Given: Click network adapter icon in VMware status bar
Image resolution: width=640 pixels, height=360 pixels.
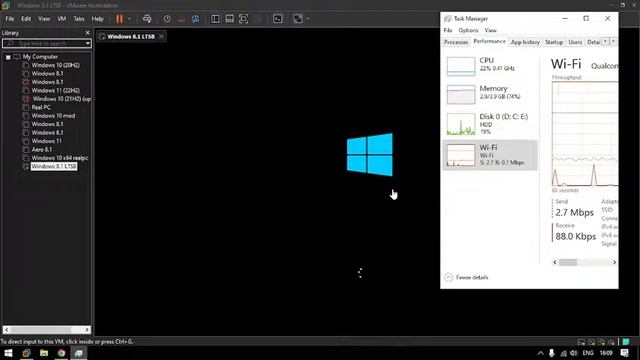Looking at the screenshot, I should pos(601,342).
